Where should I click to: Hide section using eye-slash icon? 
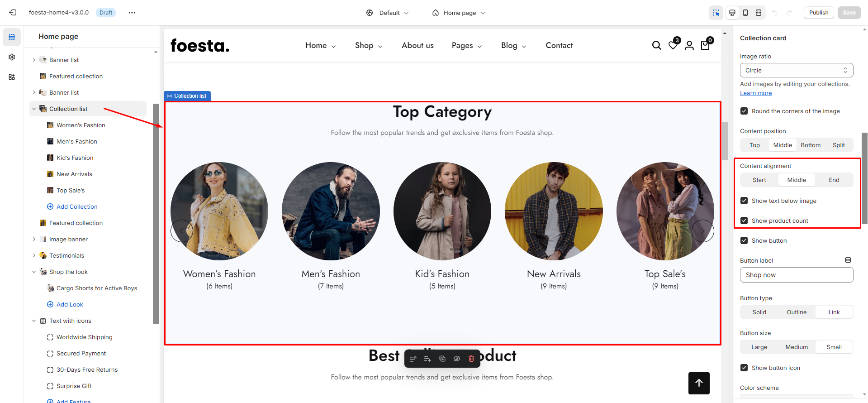pos(457,359)
